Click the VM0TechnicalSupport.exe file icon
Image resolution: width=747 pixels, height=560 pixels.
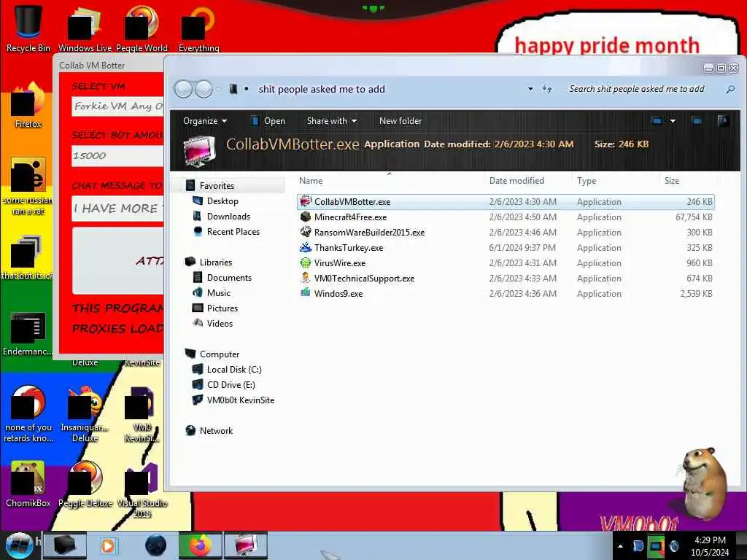[x=306, y=278]
